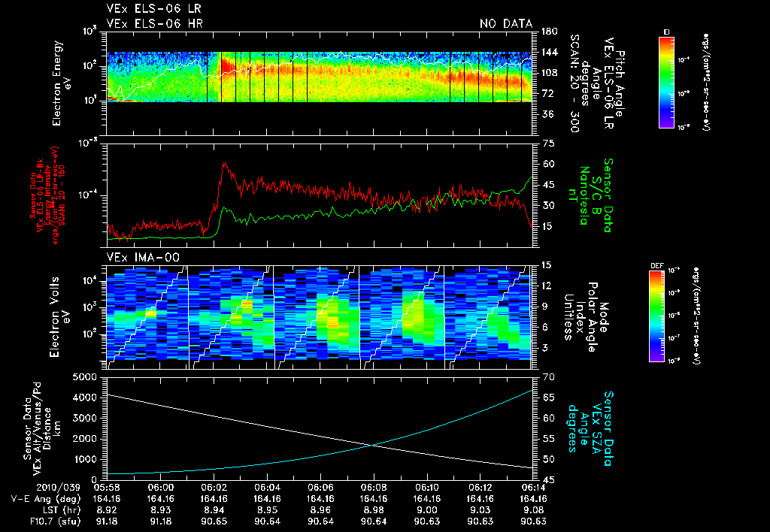
Task: Click the "Electron Energy eV" axis label
Action: 62,83
